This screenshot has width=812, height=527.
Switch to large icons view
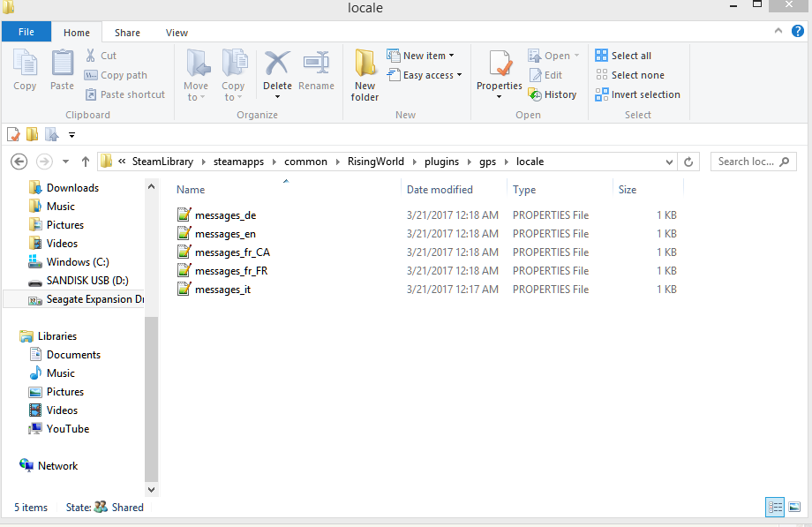(794, 507)
